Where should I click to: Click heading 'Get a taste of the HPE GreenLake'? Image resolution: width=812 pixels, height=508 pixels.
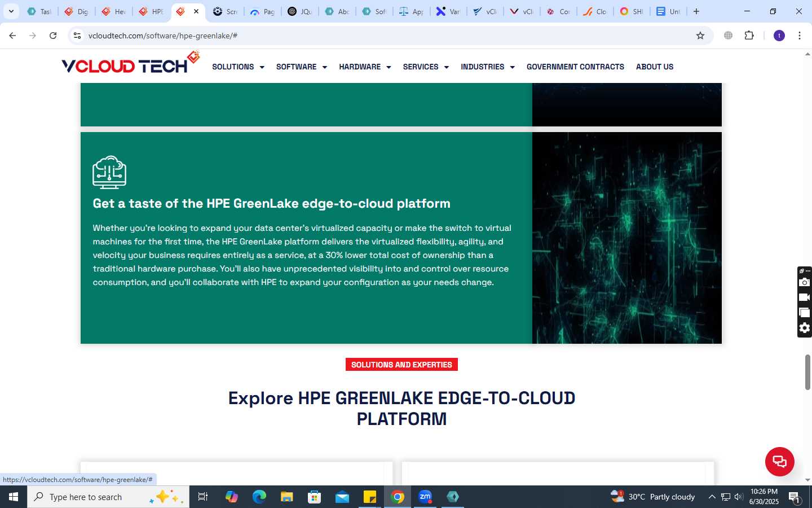271,203
